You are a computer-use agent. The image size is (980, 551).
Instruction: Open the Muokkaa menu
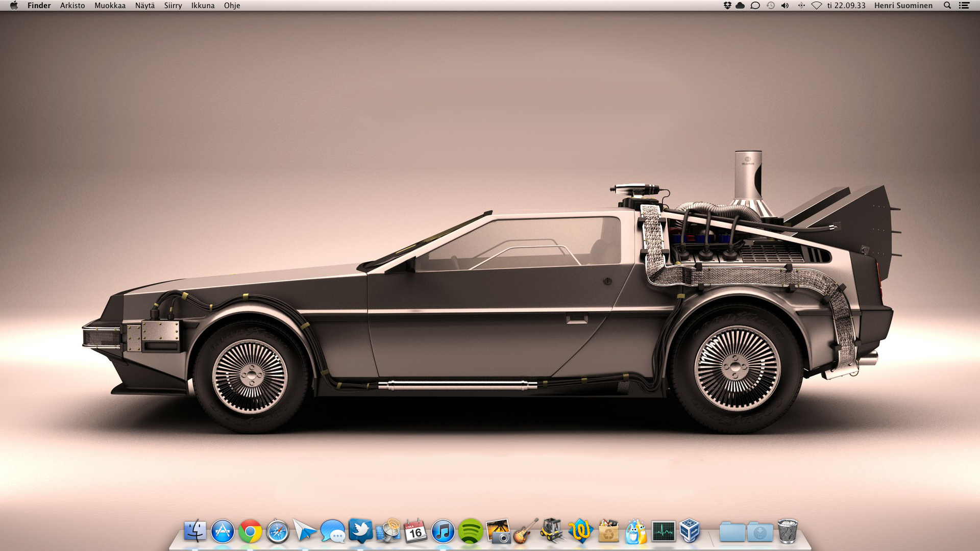tap(110, 6)
